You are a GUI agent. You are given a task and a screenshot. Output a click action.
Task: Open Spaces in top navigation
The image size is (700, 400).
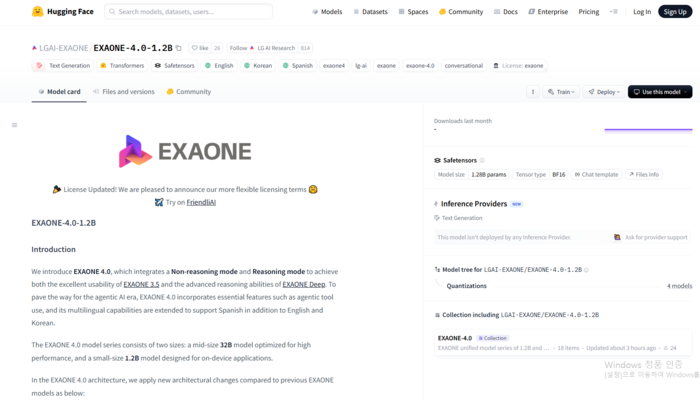413,12
